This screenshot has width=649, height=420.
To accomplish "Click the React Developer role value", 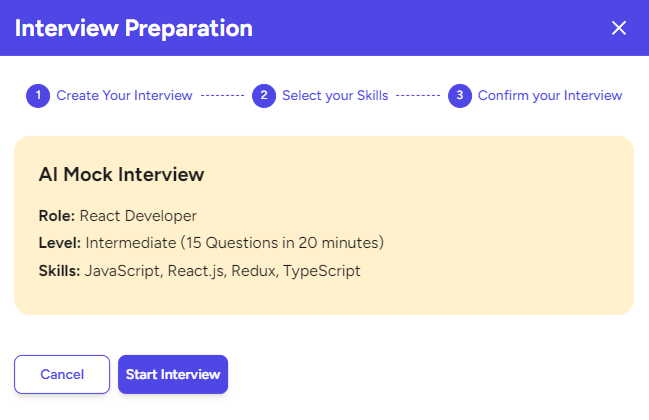I will point(138,216).
